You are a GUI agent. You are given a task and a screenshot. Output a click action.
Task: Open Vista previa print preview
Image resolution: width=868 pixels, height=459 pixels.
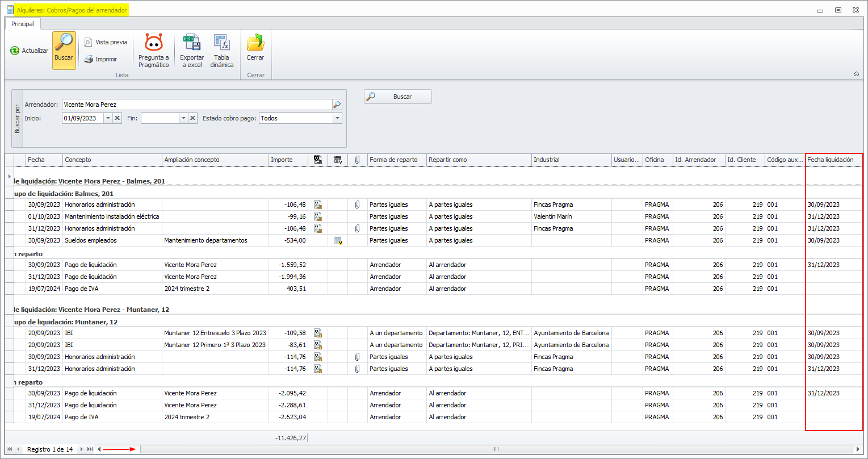[x=89, y=42]
